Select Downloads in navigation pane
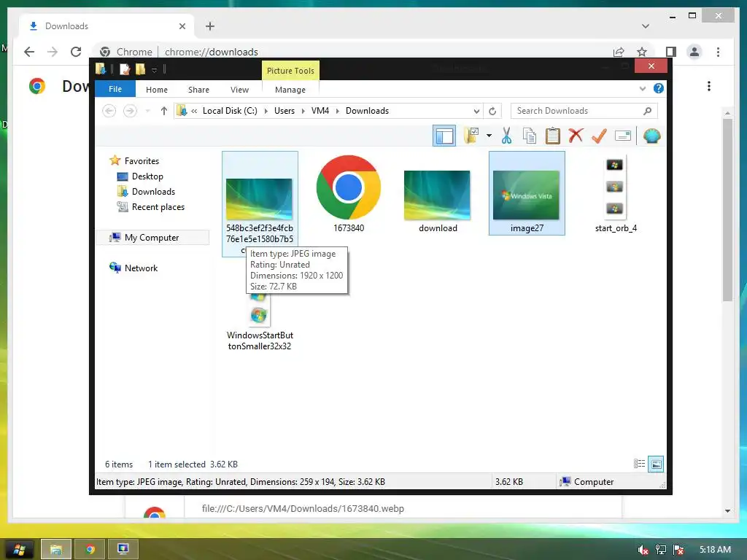Image resolution: width=747 pixels, height=560 pixels. (x=153, y=192)
